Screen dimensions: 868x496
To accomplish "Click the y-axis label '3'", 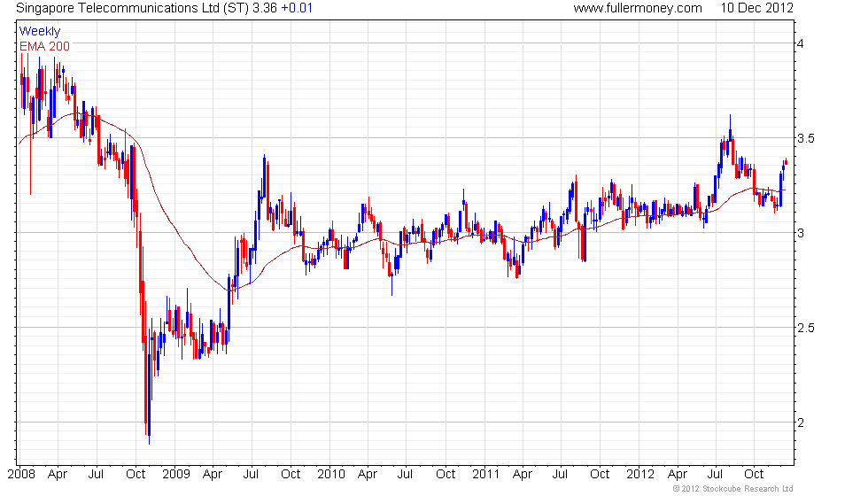I will 801,233.
